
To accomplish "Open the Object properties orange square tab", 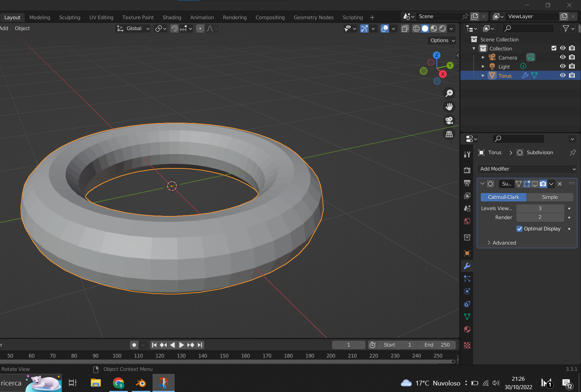I will (x=467, y=253).
